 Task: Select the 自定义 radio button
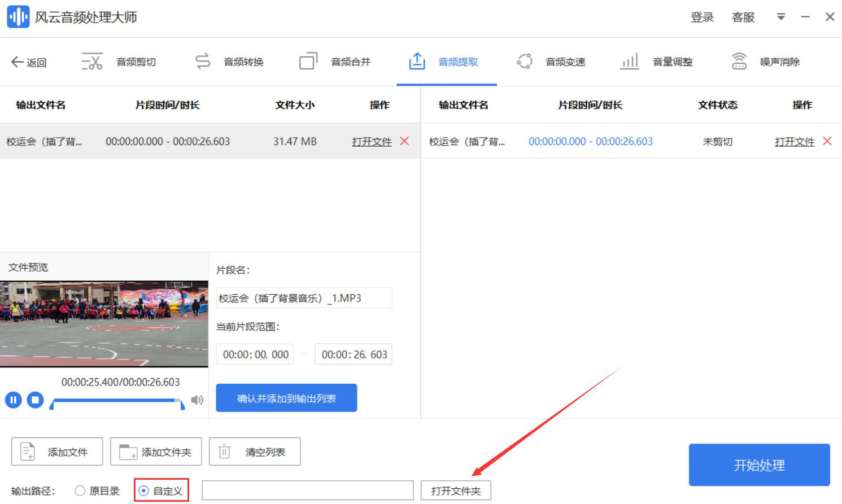point(143,491)
